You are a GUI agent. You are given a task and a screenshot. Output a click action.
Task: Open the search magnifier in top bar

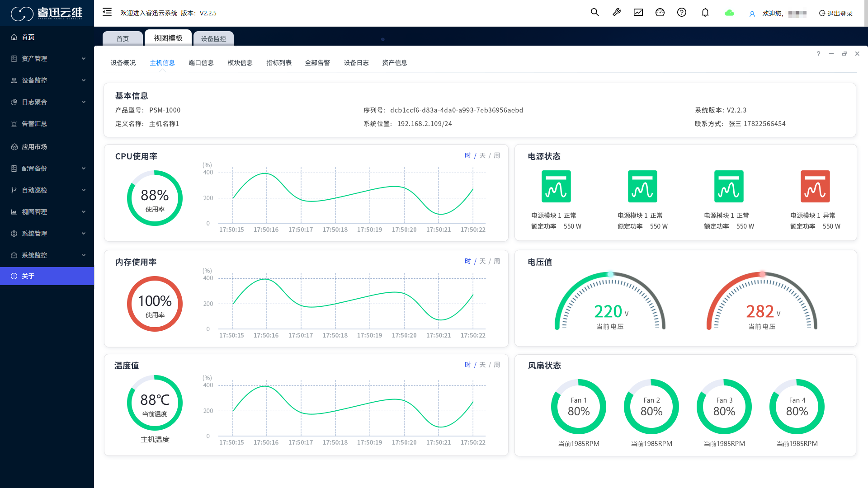pos(595,13)
